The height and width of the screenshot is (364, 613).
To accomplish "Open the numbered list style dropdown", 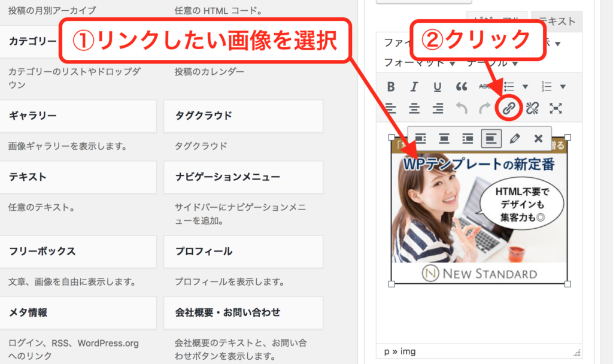I will click(562, 87).
